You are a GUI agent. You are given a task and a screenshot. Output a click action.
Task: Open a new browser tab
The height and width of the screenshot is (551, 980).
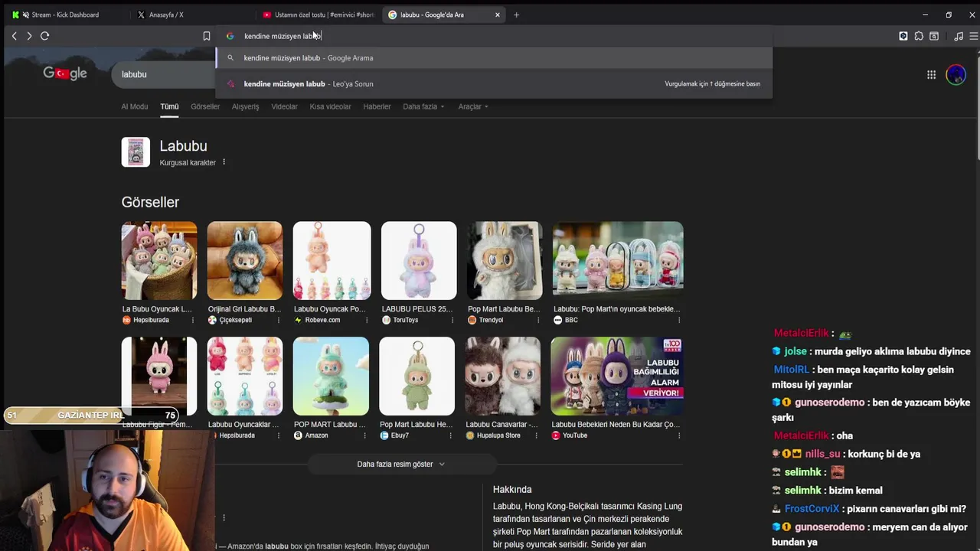click(516, 15)
